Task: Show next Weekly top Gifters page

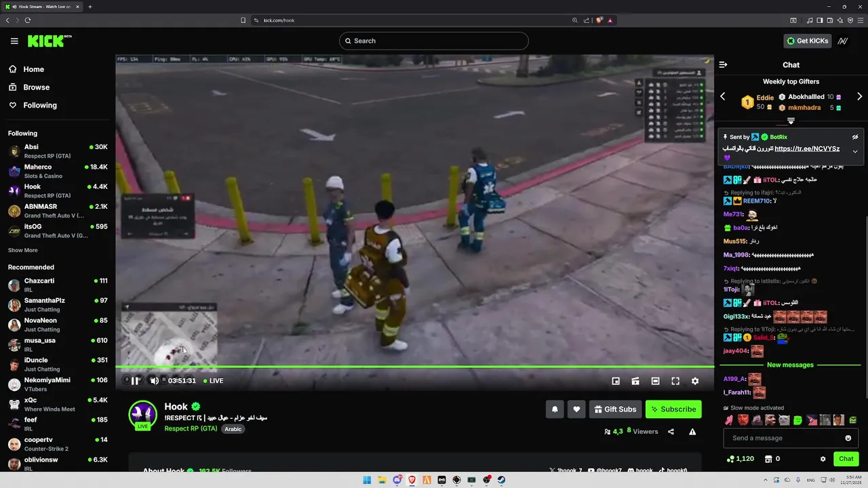Action: [859, 96]
